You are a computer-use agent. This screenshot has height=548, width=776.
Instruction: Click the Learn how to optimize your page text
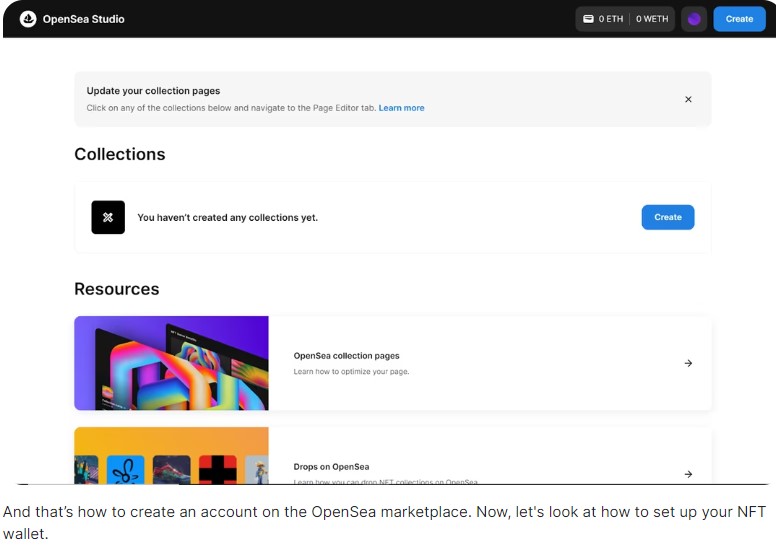point(351,372)
